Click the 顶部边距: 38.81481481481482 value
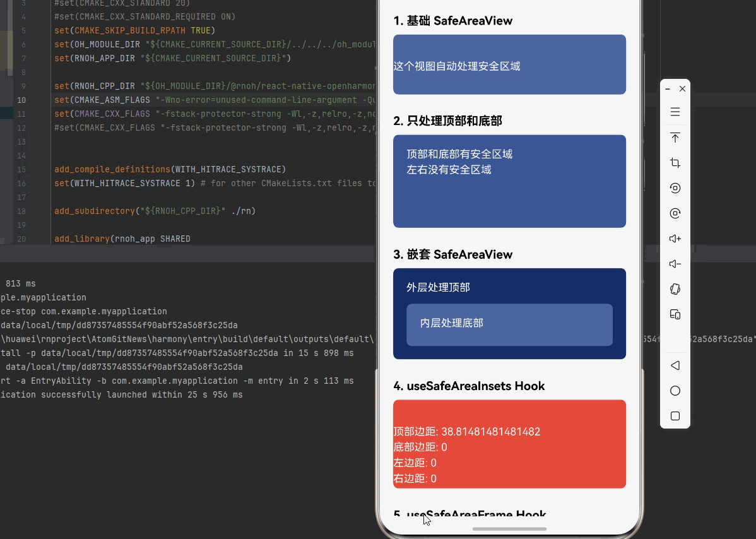This screenshot has height=539, width=756. pyautogui.click(x=467, y=432)
